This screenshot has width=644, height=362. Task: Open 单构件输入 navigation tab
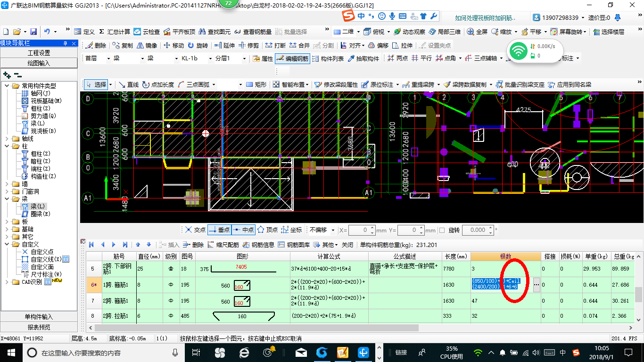coord(39,317)
